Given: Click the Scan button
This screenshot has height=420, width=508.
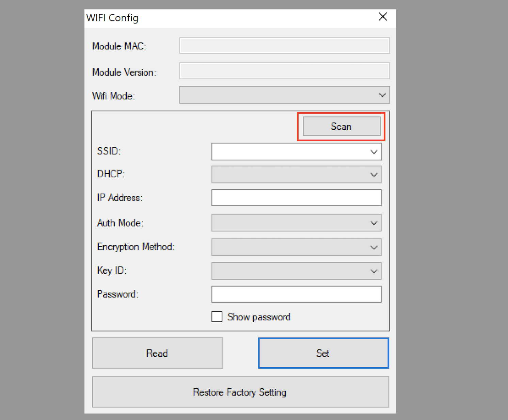Looking at the screenshot, I should pyautogui.click(x=342, y=126).
